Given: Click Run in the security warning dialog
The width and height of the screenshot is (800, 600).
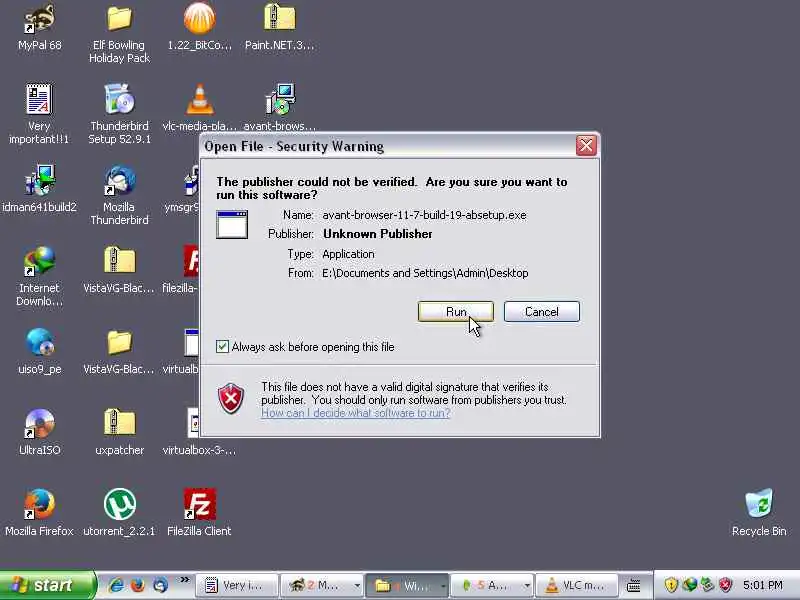Looking at the screenshot, I should (x=456, y=312).
